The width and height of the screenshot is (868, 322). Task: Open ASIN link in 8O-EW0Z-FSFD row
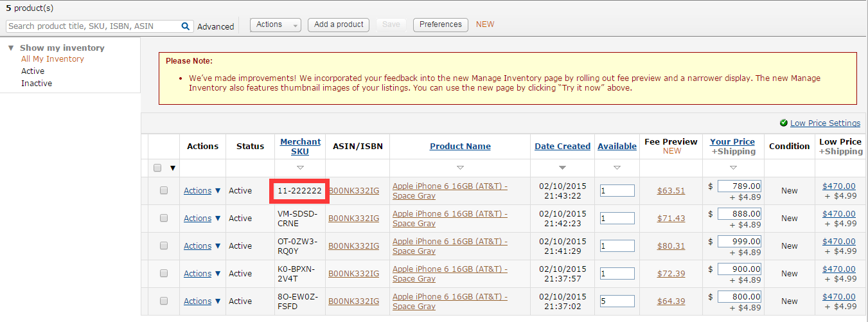coord(354,301)
